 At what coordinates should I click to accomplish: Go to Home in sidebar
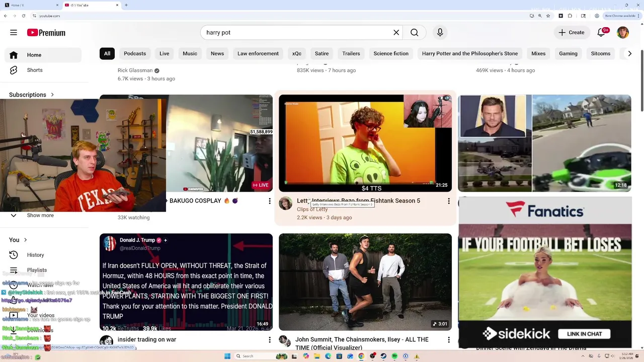click(43, 55)
